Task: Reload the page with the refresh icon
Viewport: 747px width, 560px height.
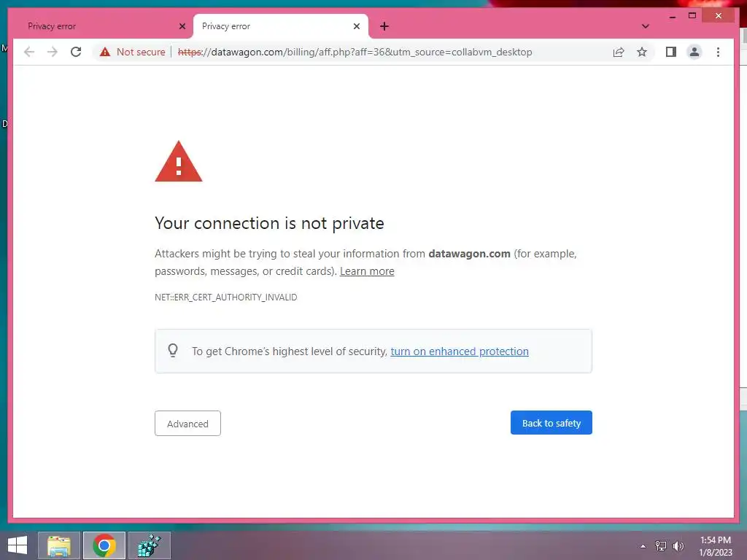Action: [76, 52]
